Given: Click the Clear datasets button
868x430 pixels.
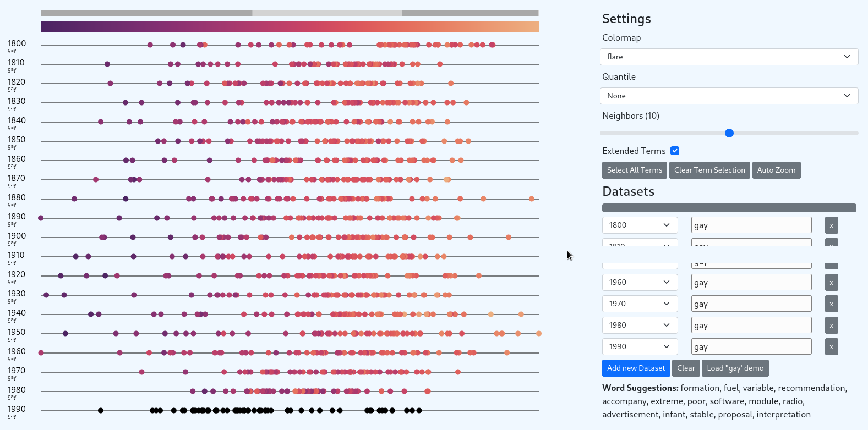Looking at the screenshot, I should click(686, 368).
